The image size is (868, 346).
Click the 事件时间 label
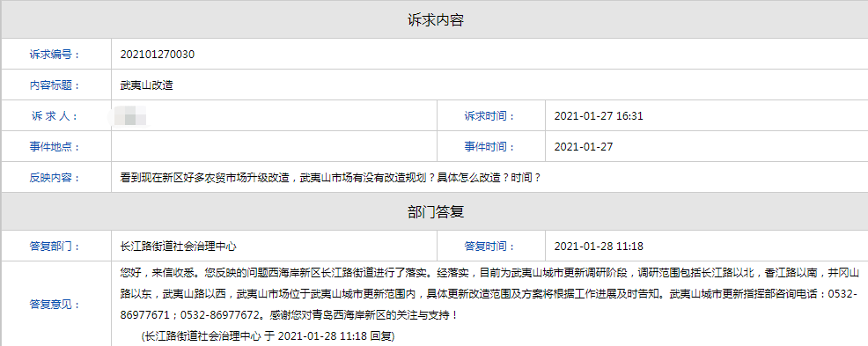pyautogui.click(x=489, y=147)
